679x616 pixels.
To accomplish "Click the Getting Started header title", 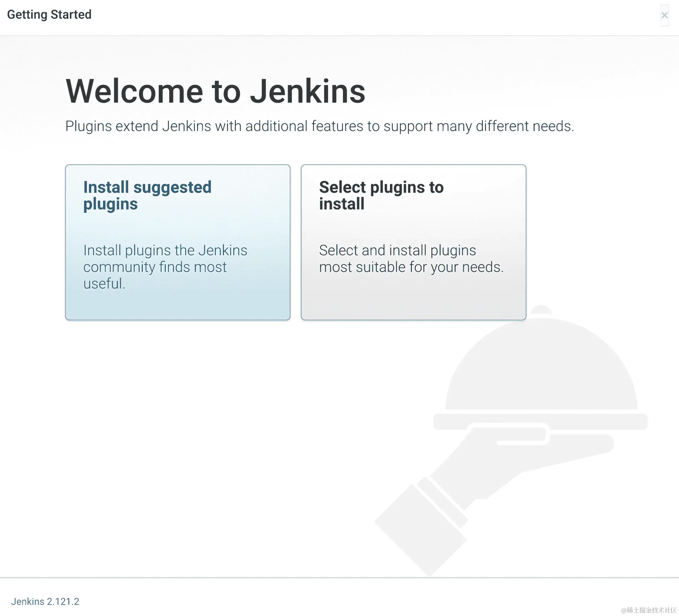I will coord(49,15).
